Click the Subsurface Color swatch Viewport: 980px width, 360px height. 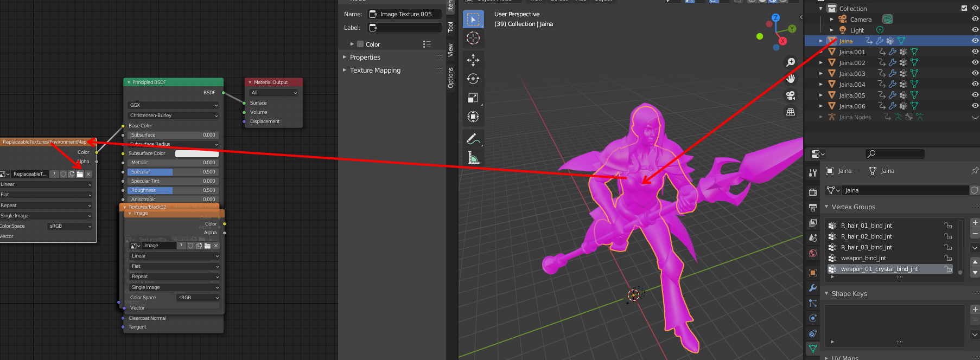pyautogui.click(x=197, y=153)
